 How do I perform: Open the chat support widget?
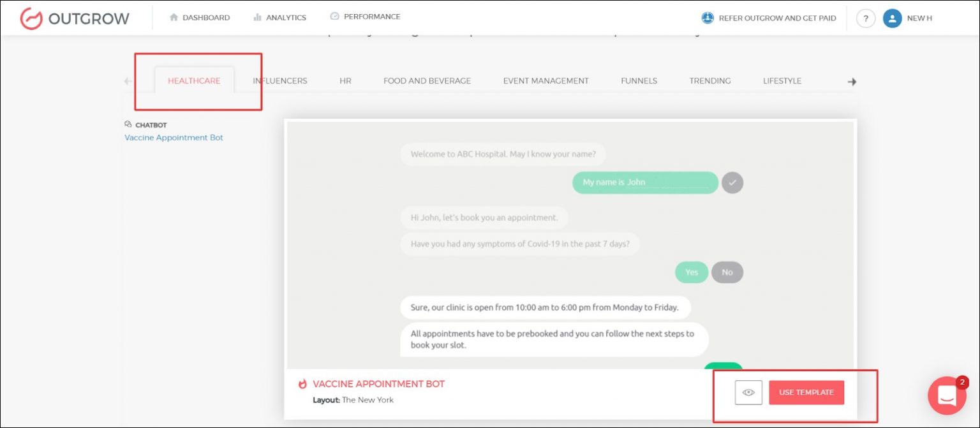[x=947, y=396]
